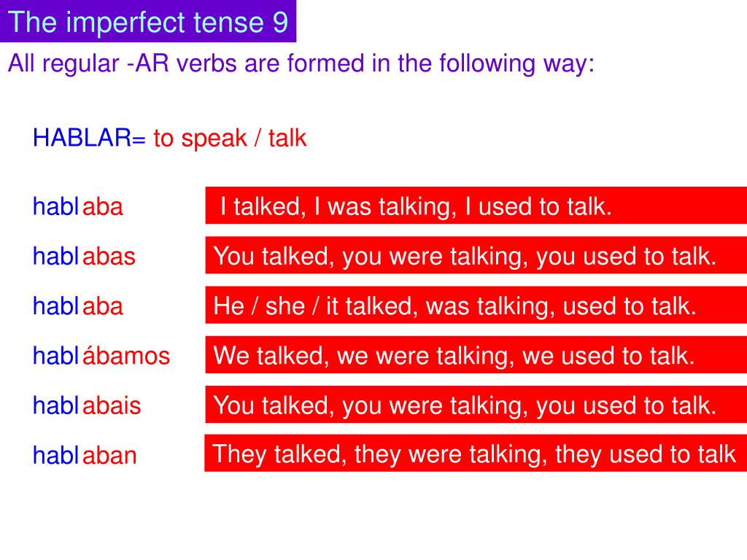Click the red box below 'I talked'

476,255
